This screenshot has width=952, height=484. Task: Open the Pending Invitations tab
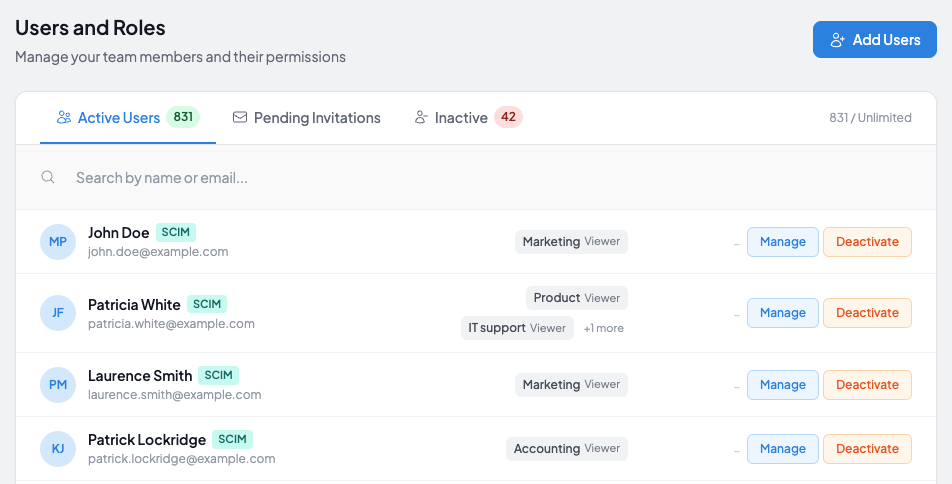pyautogui.click(x=307, y=117)
